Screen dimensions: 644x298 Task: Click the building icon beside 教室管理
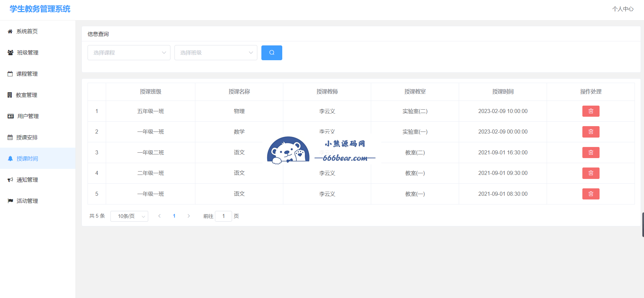click(10, 95)
